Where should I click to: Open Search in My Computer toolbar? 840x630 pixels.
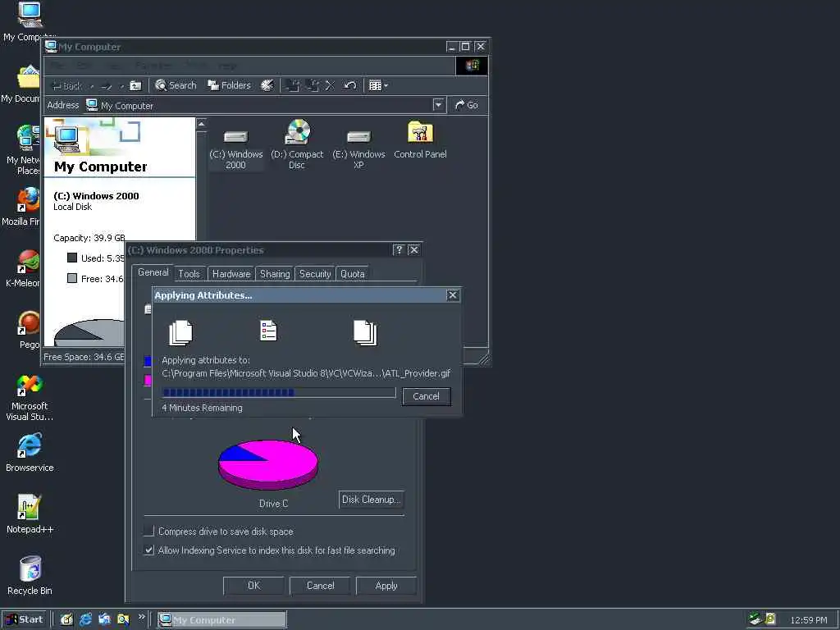point(176,85)
